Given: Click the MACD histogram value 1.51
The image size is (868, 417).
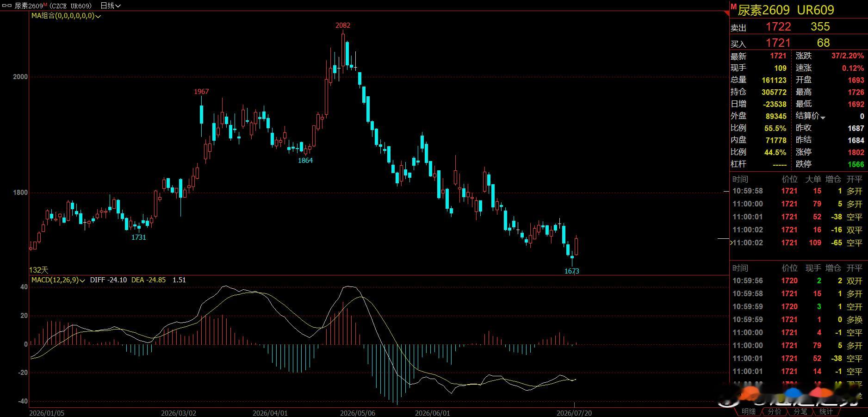Looking at the screenshot, I should (179, 280).
